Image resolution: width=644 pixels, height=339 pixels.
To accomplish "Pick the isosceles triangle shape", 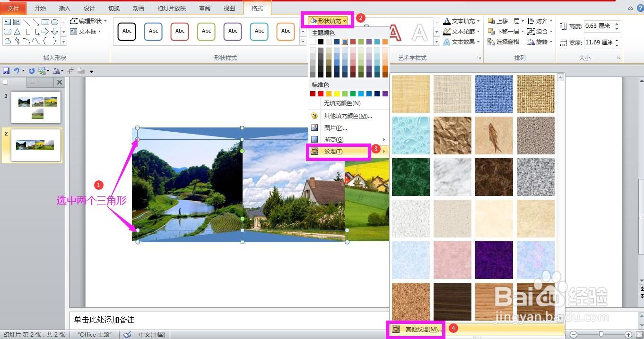I will (x=17, y=32).
